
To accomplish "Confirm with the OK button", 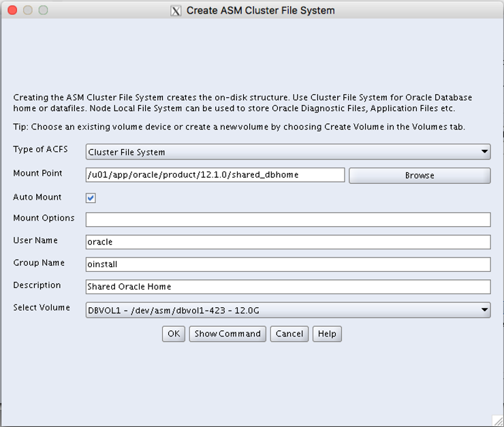I will 174,334.
